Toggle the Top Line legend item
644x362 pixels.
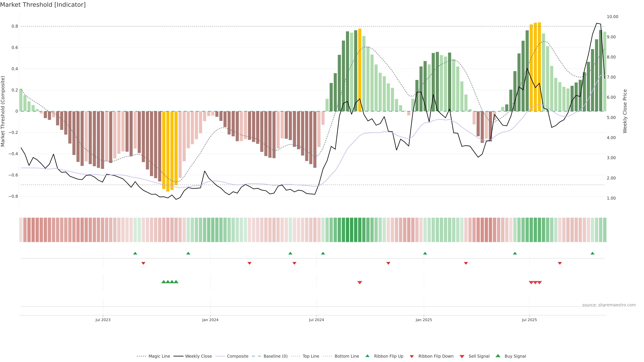(311, 356)
